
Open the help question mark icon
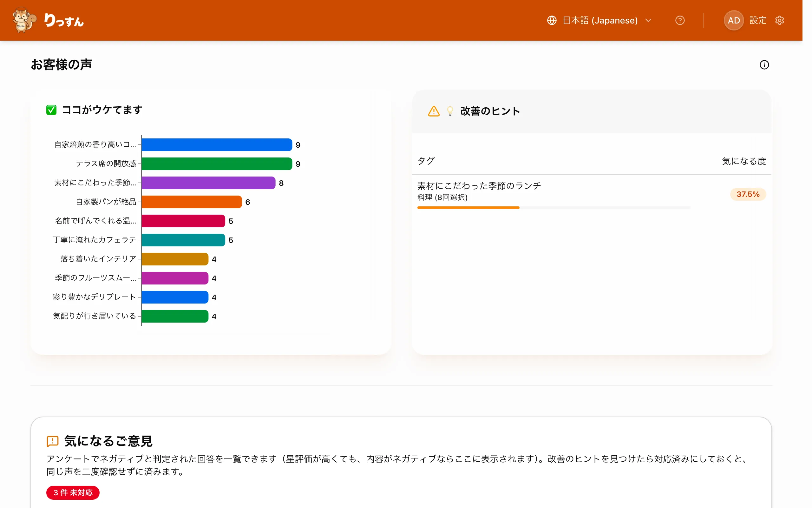(x=680, y=21)
